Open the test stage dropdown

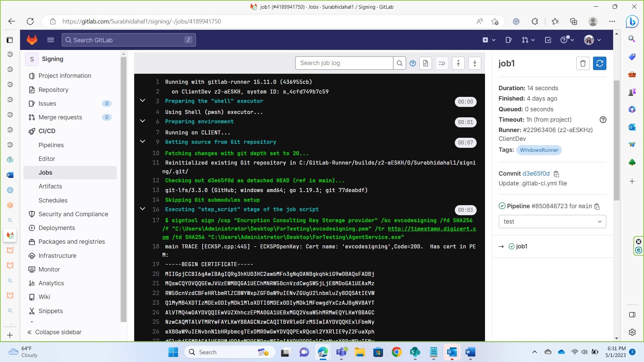pos(552,222)
